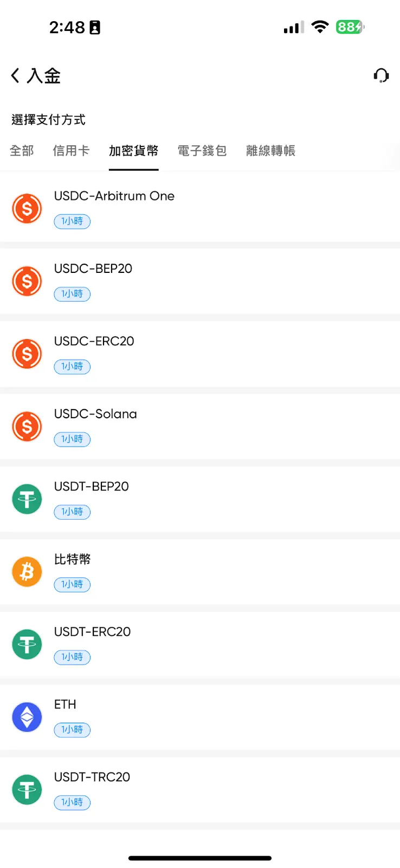The height and width of the screenshot is (868, 400).
Task: Open customer support headset icon
Action: click(381, 75)
